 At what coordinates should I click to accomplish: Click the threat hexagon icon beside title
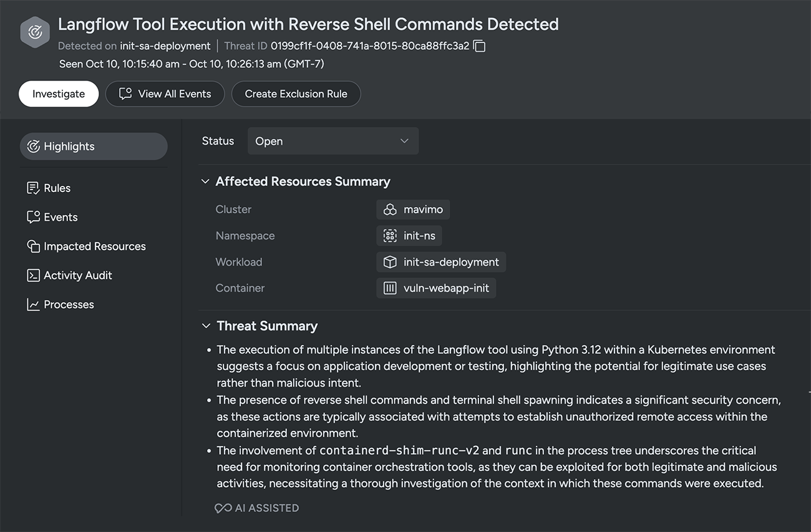point(35,32)
